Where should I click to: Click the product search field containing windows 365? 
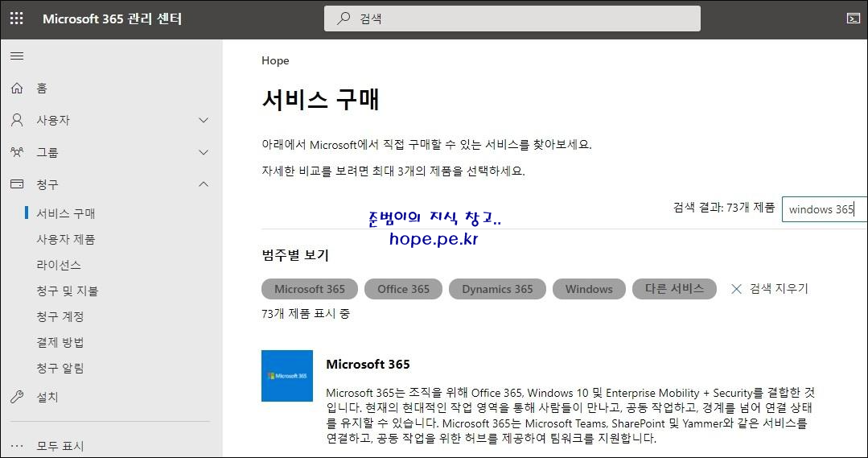point(825,209)
